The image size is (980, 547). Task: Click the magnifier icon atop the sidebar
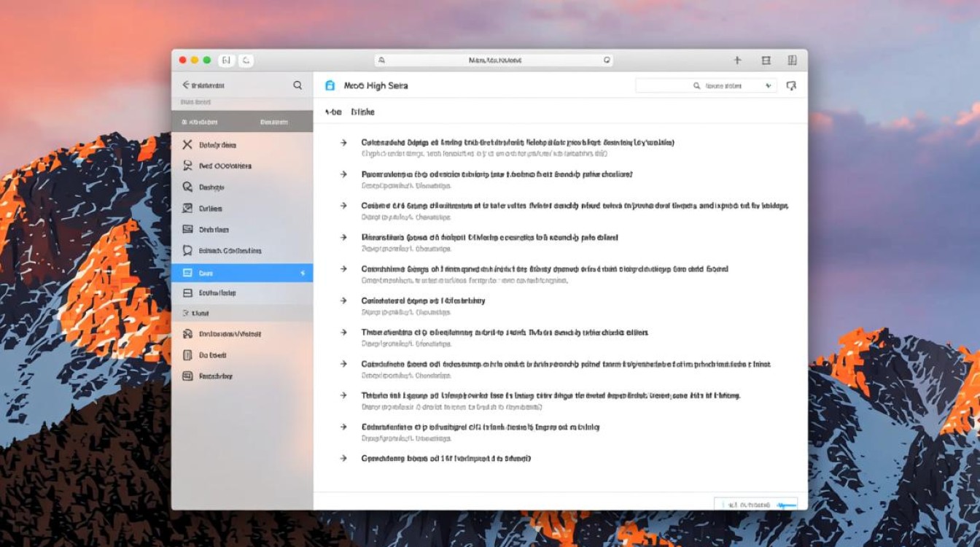click(x=297, y=85)
